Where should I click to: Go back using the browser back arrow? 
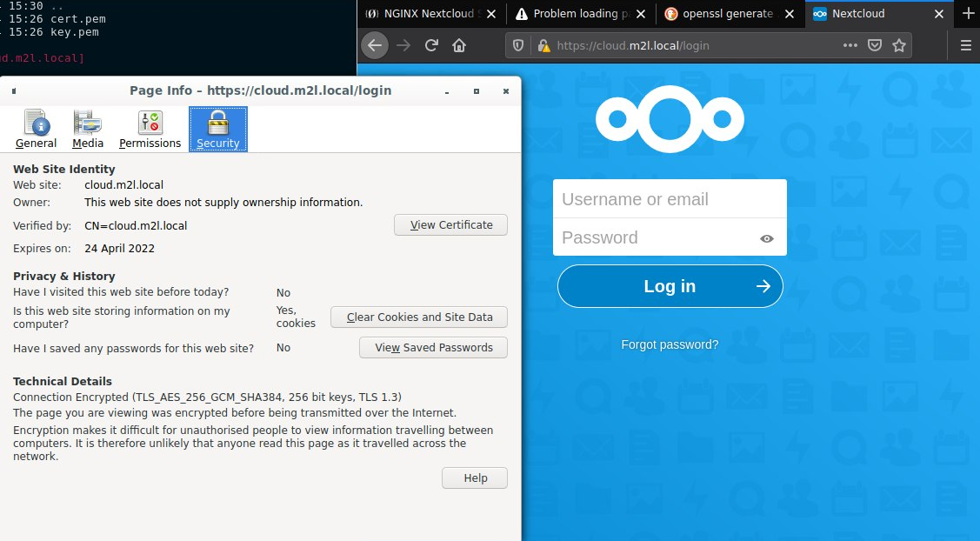click(x=375, y=45)
